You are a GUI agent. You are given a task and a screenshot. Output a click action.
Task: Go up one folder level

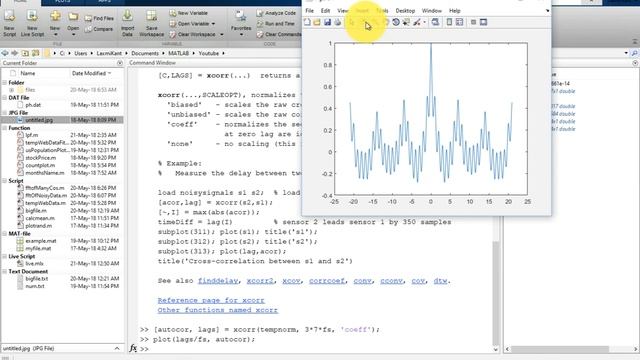(x=25, y=53)
